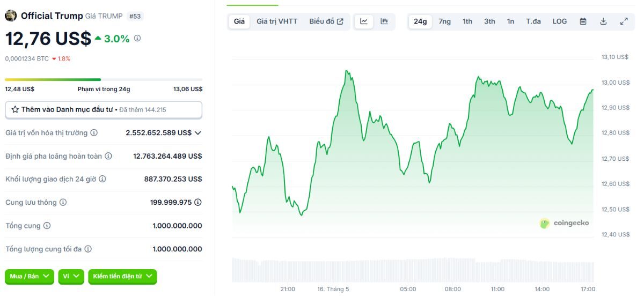Click the 2.552.652.589 US$ market cap value
The image size is (644, 297).
pos(159,132)
